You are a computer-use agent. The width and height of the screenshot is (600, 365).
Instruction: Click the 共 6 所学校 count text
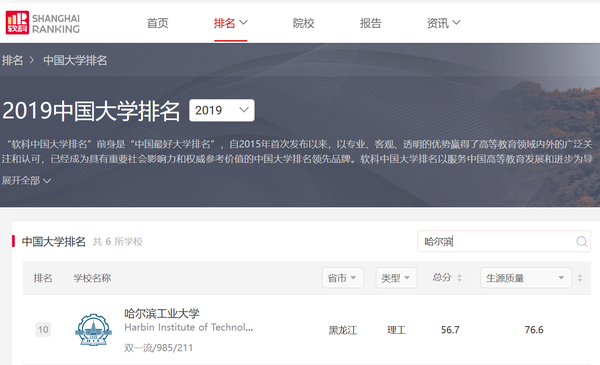pos(118,241)
